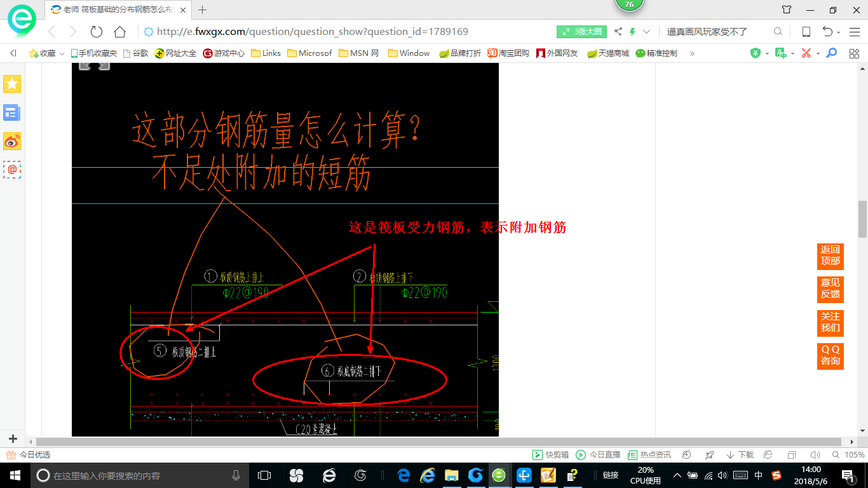The image size is (868, 488).
Task: Open a new tab with plus button
Action: (x=203, y=10)
